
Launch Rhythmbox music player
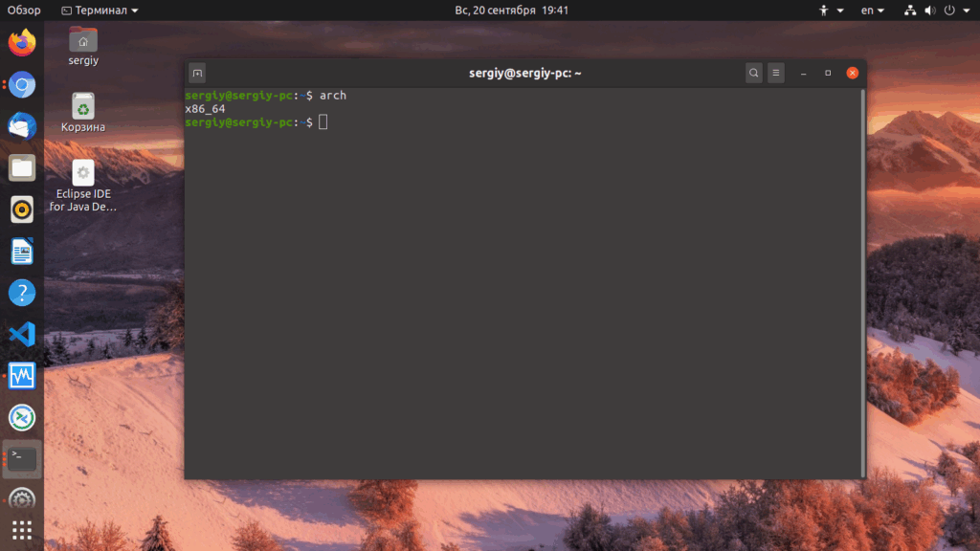(x=22, y=209)
